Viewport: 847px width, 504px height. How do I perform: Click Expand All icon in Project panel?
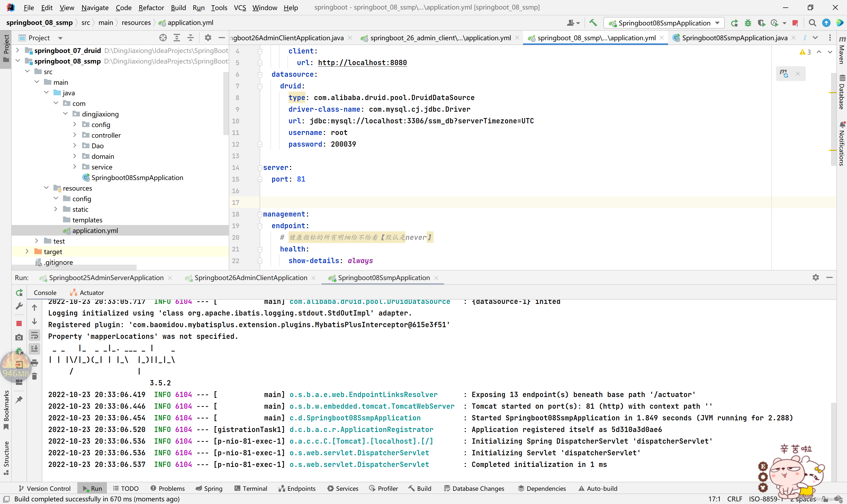click(x=177, y=38)
